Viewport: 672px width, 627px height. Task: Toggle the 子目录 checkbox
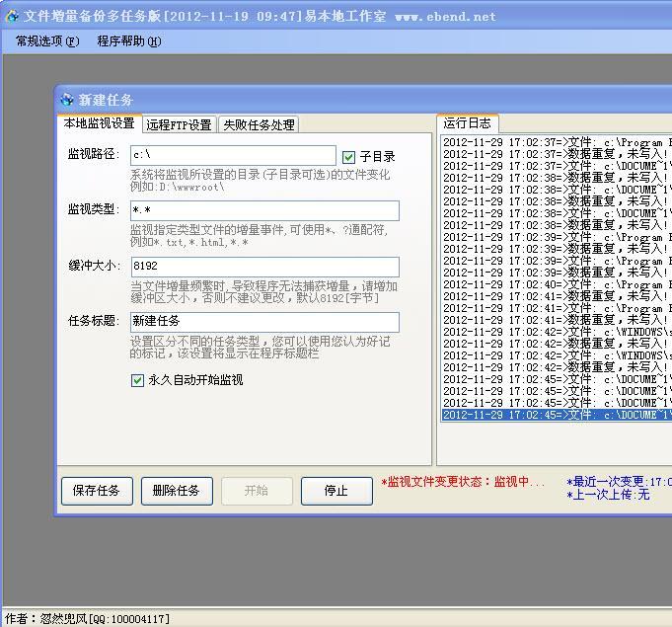(348, 157)
